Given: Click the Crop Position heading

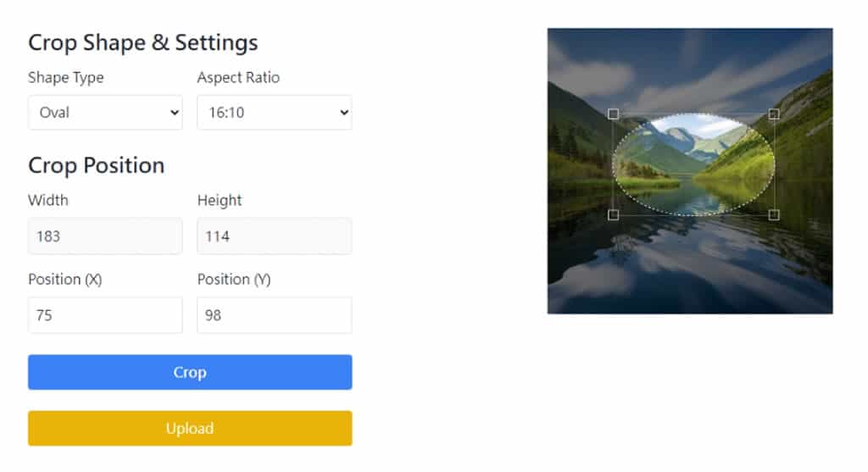Looking at the screenshot, I should pyautogui.click(x=97, y=165).
